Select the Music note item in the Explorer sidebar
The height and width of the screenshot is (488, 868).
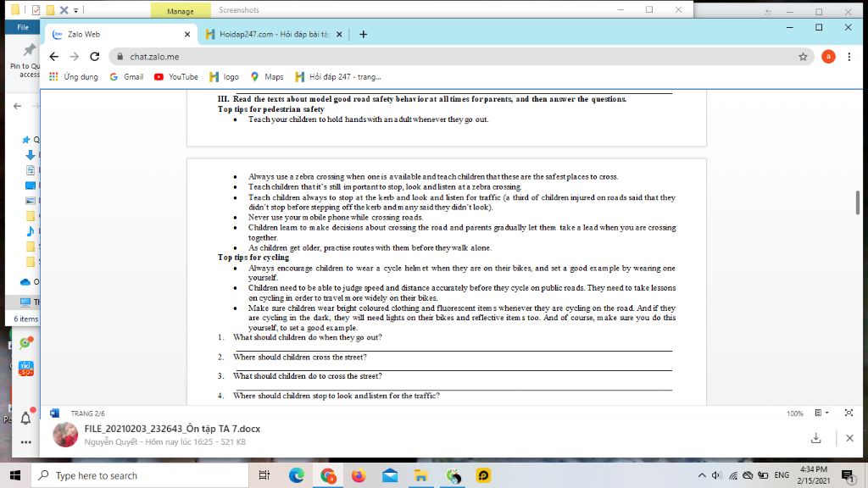(x=31, y=230)
